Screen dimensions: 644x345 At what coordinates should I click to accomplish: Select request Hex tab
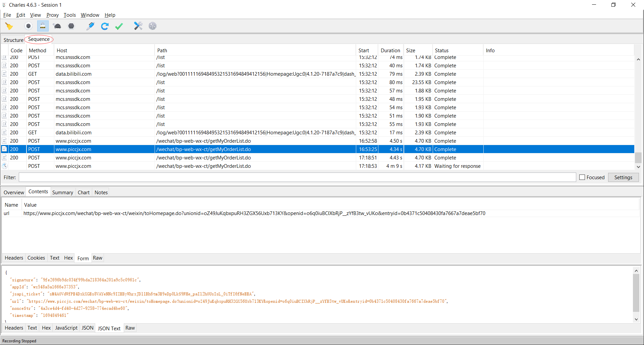(68, 258)
